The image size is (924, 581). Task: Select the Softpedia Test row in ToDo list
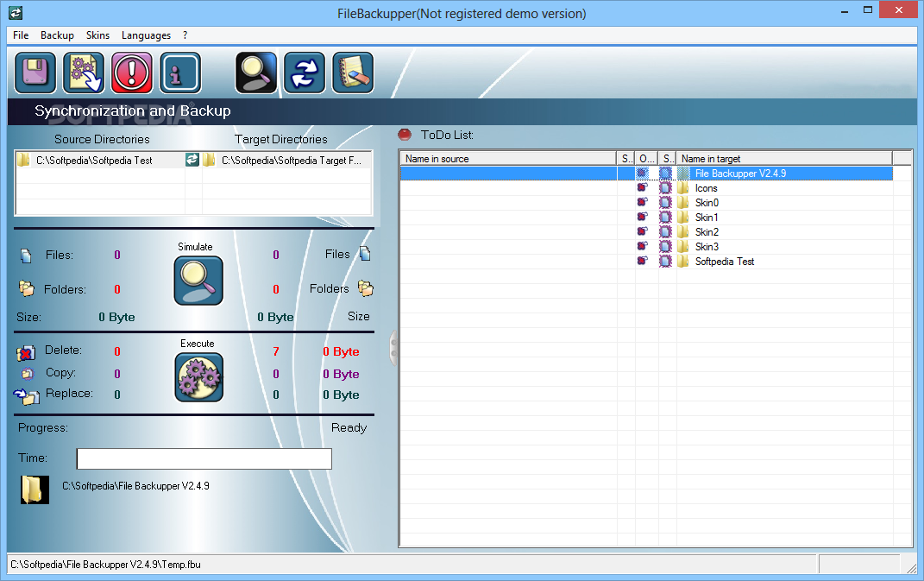tap(646, 262)
